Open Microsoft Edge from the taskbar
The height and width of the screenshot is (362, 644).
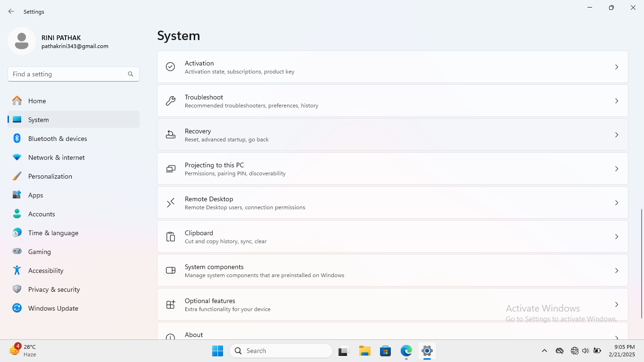[406, 351]
